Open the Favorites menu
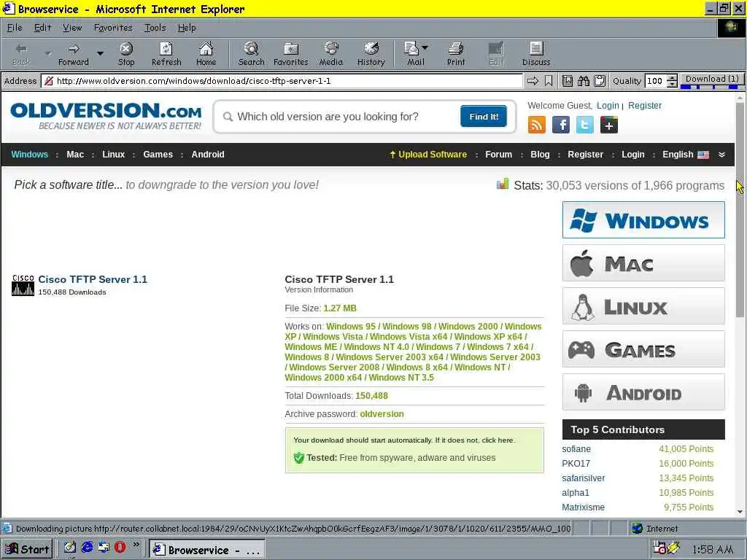Viewport: 747px width, 560px height. [113, 28]
